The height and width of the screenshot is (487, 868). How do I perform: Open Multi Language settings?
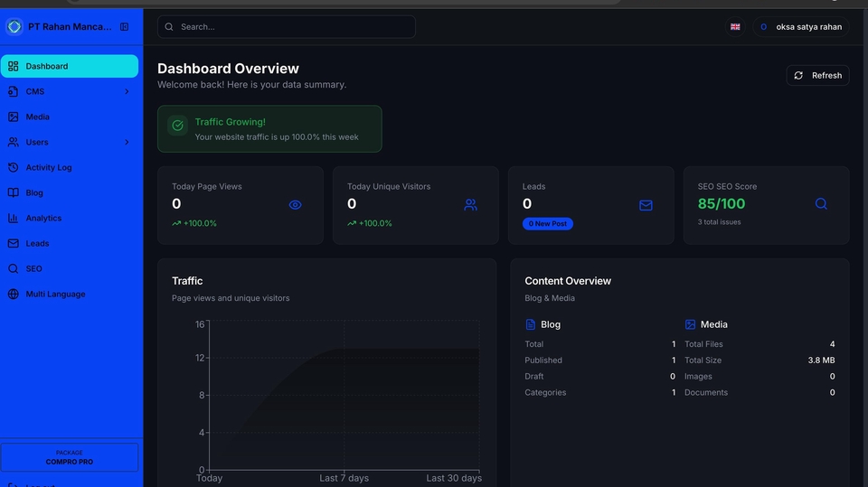point(70,294)
